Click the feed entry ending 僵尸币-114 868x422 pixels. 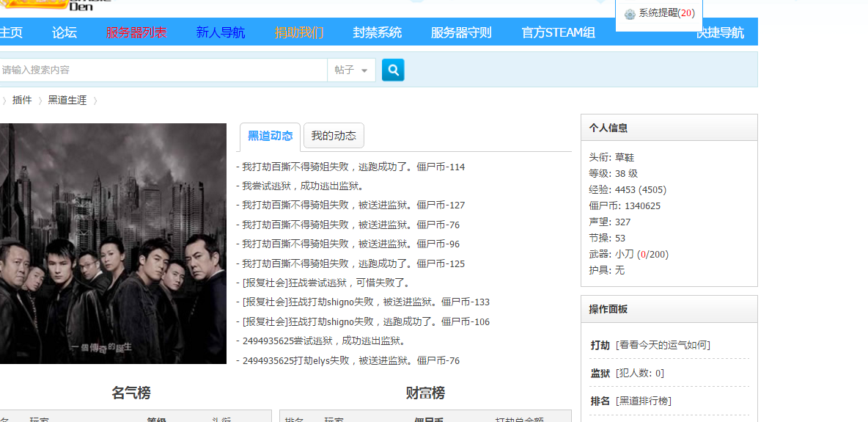(350, 167)
